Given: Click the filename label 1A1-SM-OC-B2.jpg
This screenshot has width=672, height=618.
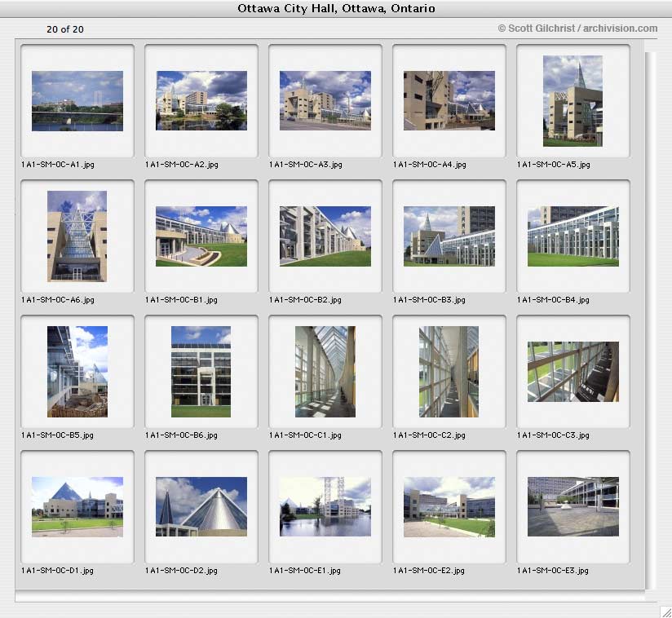Looking at the screenshot, I should (305, 300).
